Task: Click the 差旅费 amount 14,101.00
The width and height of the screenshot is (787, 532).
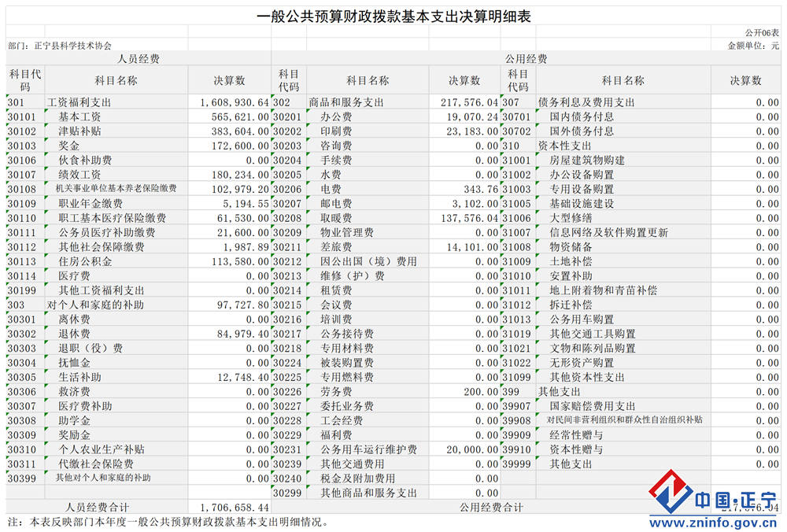Action: pos(472,247)
